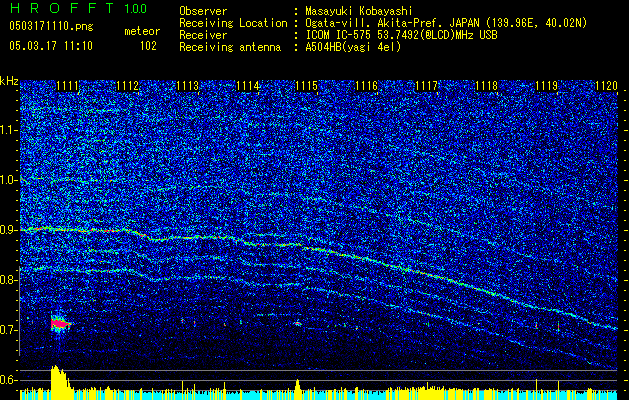Screen dimensions: 629x400
Task: Click the 1119 time axis marker
Action: (x=547, y=85)
